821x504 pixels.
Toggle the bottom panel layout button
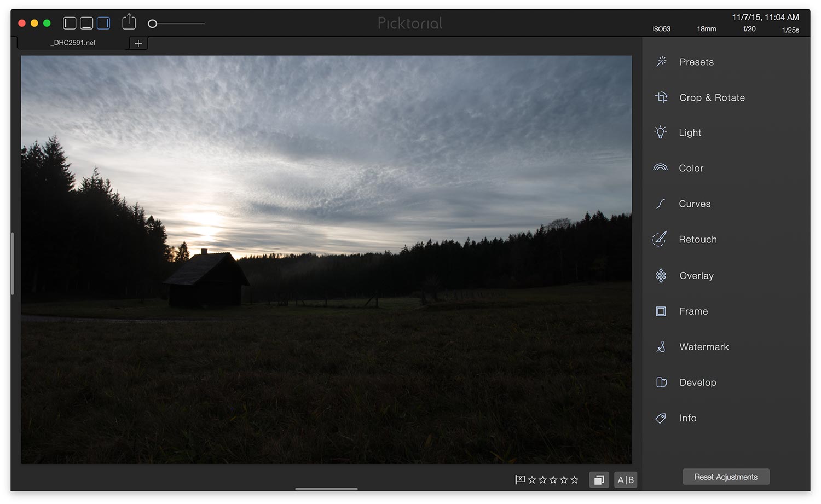point(86,23)
